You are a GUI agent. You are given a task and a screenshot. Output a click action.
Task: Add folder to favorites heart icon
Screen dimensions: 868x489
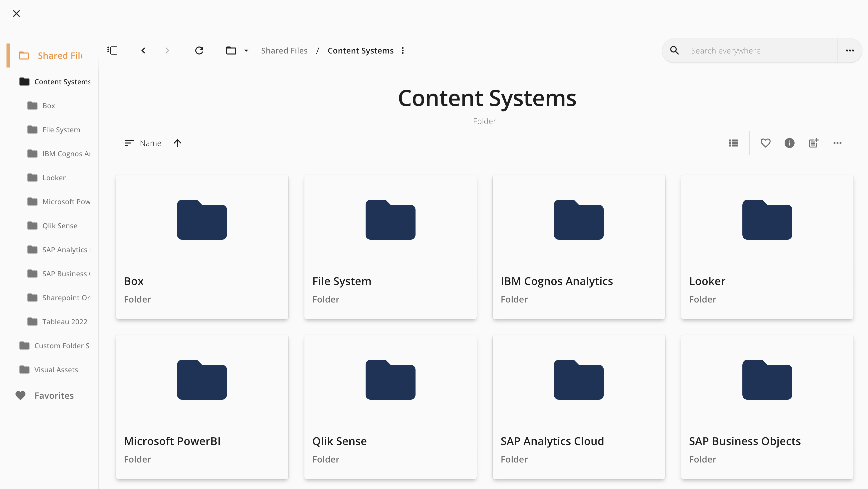pyautogui.click(x=765, y=143)
